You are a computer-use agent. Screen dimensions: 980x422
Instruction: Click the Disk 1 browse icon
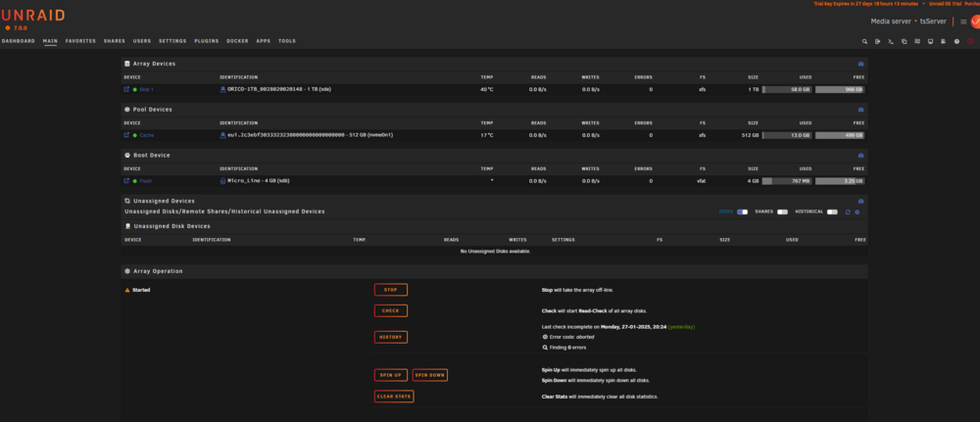[x=126, y=89]
